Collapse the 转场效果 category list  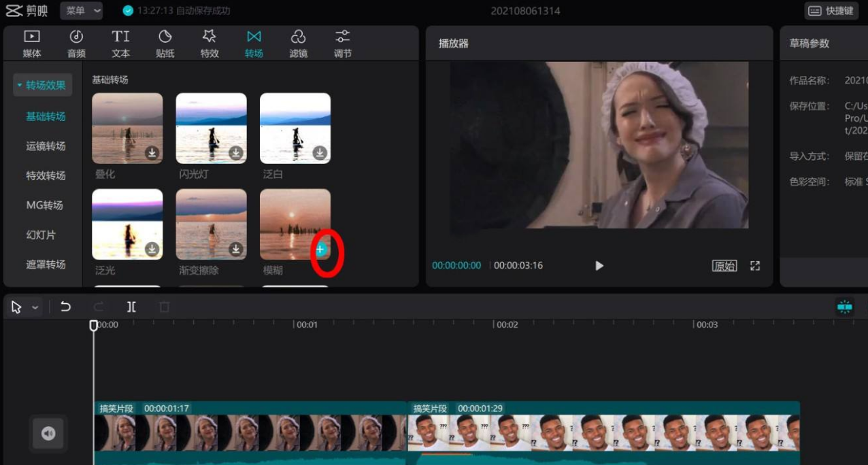42,85
